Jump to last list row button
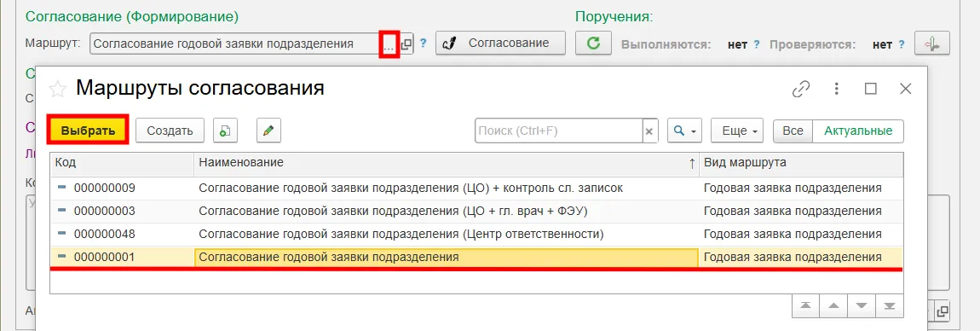The image size is (980, 331). [x=889, y=306]
